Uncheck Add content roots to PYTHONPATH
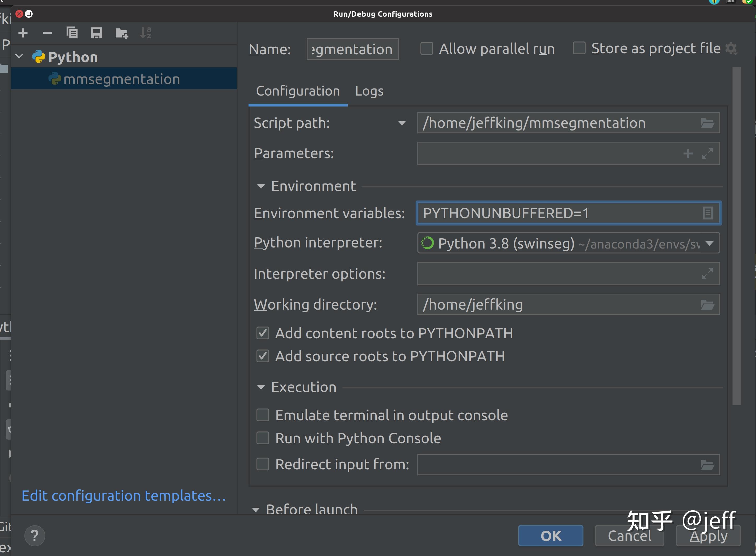Image resolution: width=756 pixels, height=556 pixels. click(x=263, y=333)
